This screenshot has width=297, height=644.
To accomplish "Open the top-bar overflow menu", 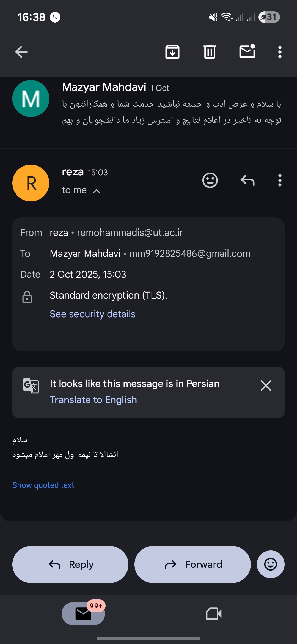I will click(280, 52).
